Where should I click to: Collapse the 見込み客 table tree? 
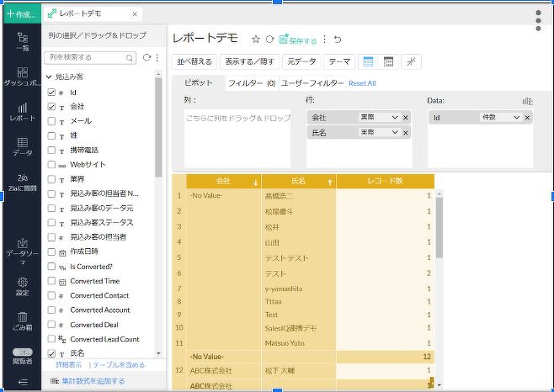(49, 77)
